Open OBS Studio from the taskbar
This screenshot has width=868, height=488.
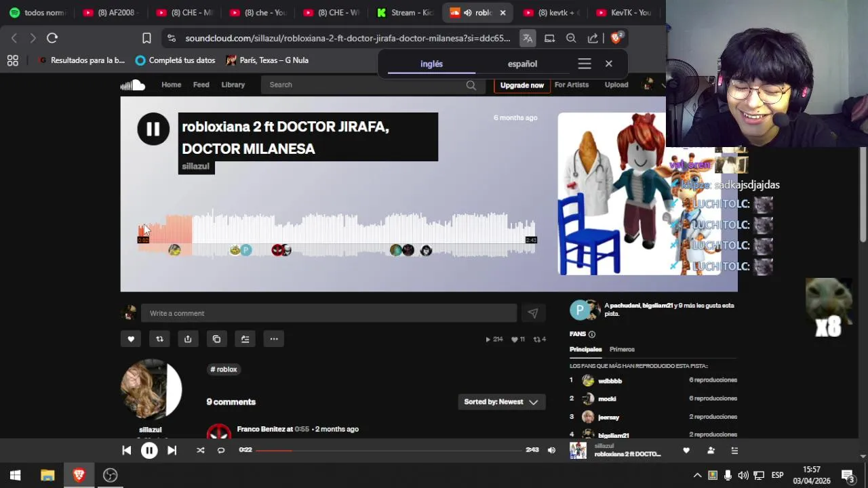click(x=110, y=475)
